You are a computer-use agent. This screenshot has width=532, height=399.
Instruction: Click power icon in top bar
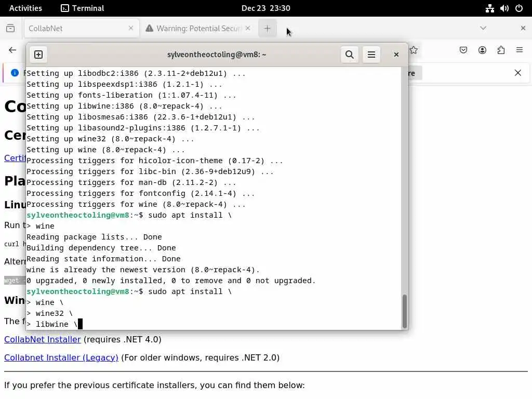pos(519,8)
